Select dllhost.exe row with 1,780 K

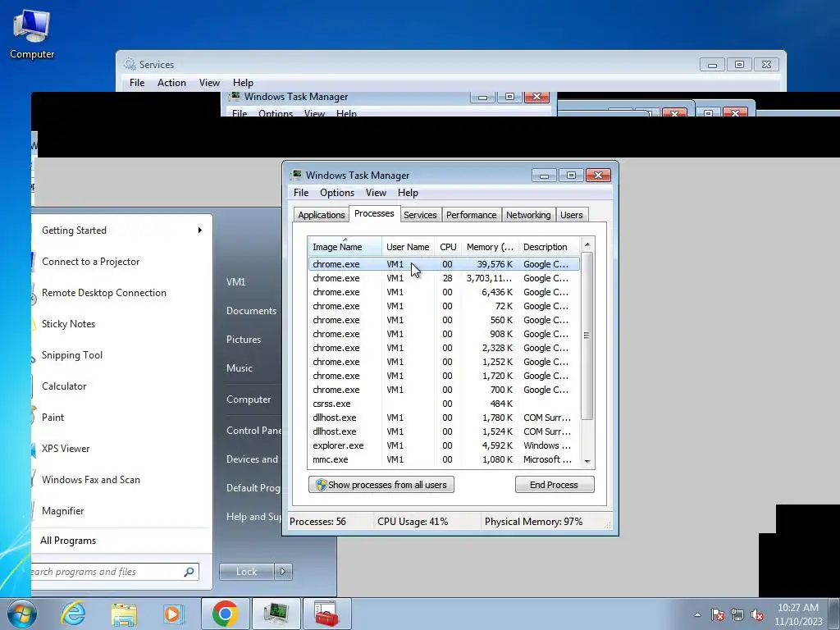click(x=444, y=418)
